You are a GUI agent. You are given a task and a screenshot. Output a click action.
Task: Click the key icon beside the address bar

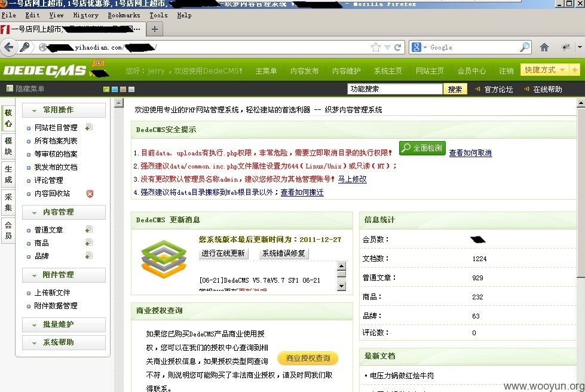coord(24,47)
